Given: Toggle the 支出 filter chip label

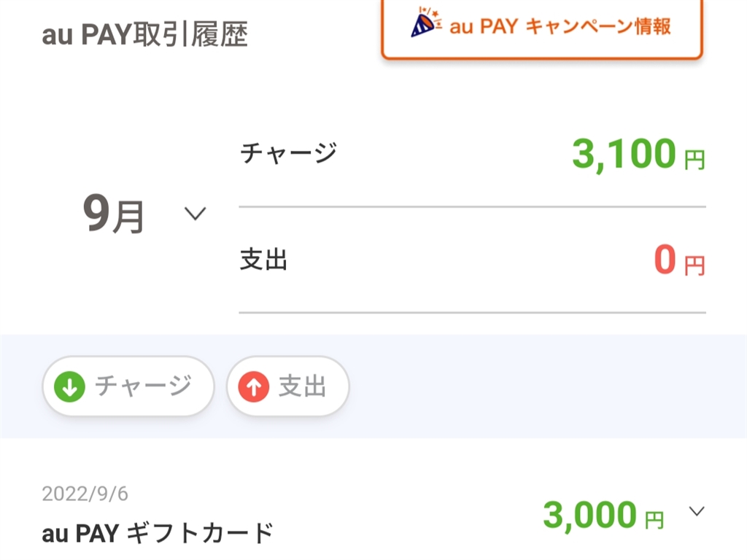Looking at the screenshot, I should [x=302, y=387].
